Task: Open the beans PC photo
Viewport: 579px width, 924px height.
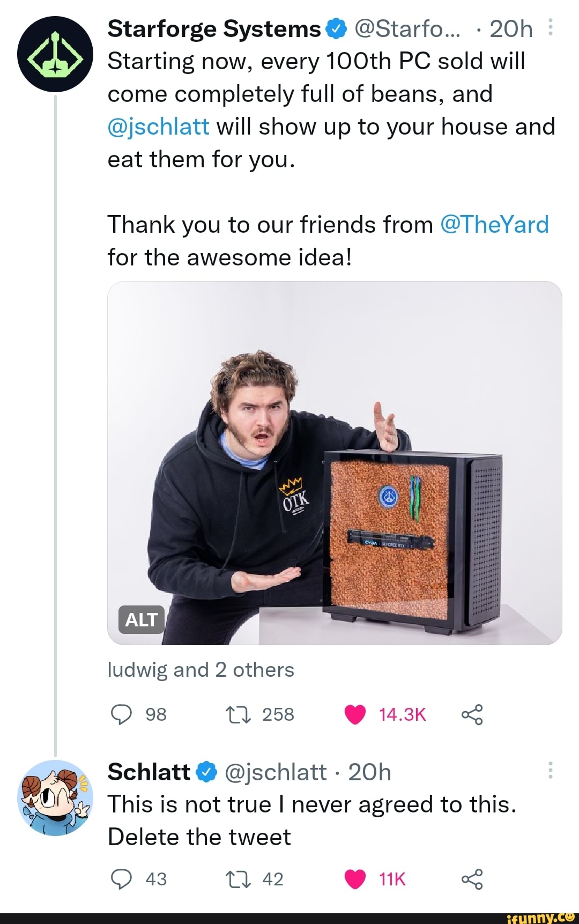Action: tap(335, 463)
